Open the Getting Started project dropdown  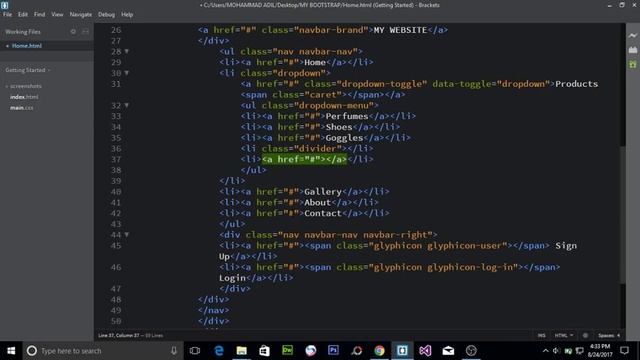(28, 70)
